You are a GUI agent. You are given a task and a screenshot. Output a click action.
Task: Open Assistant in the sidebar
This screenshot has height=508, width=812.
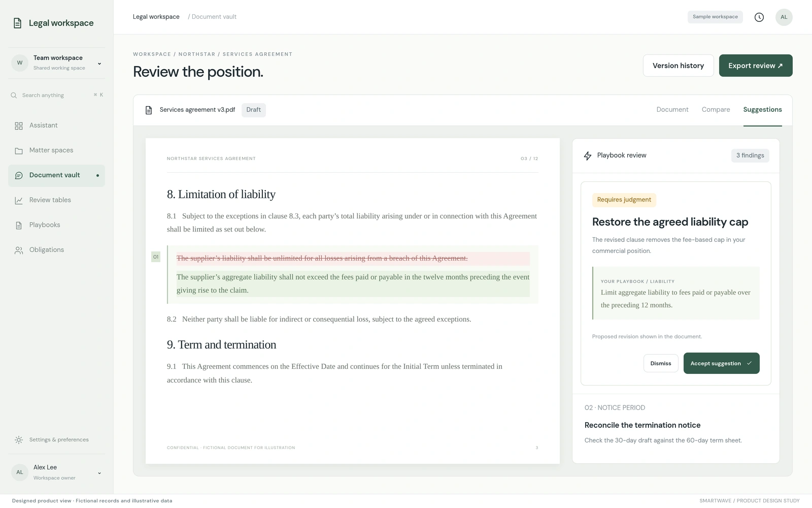56,125
